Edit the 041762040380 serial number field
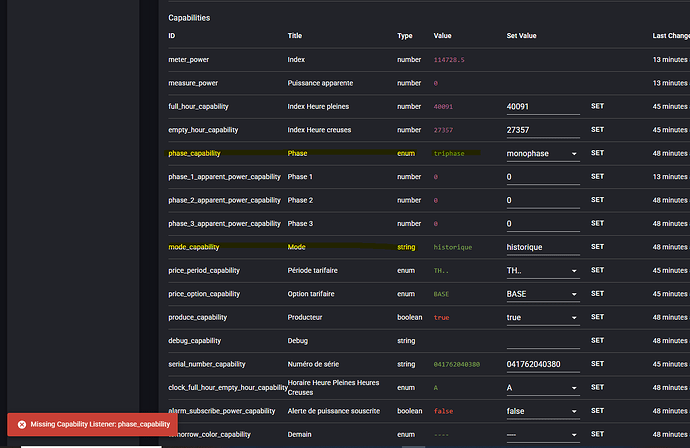The image size is (690, 448). click(543, 364)
